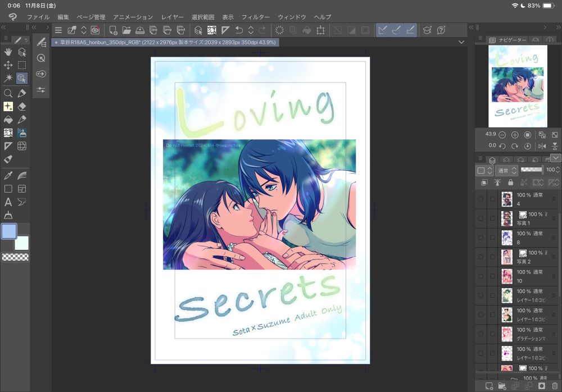Open the 選択範囲 menu

(203, 17)
